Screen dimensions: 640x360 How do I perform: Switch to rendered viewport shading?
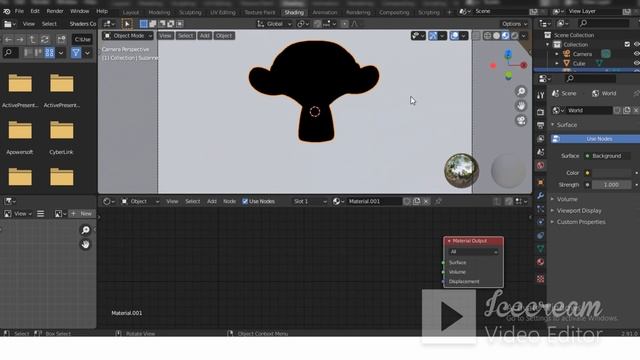(x=515, y=36)
